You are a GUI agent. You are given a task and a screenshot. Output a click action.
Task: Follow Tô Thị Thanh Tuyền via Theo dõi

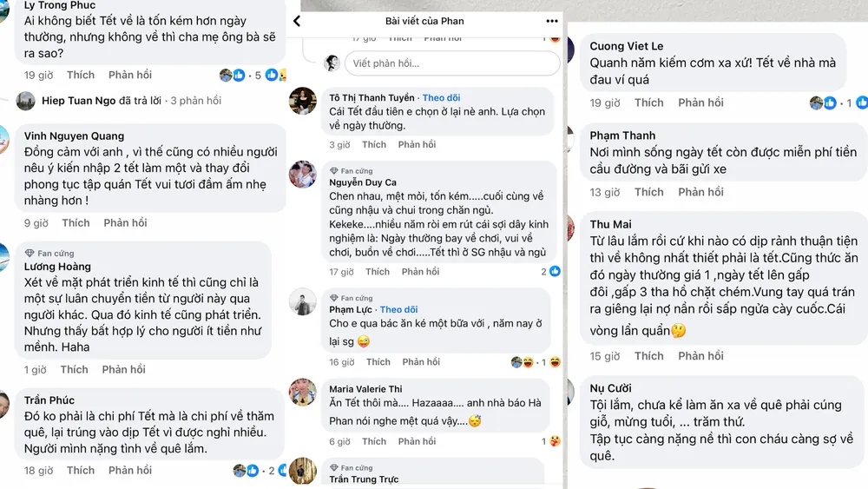click(x=441, y=97)
